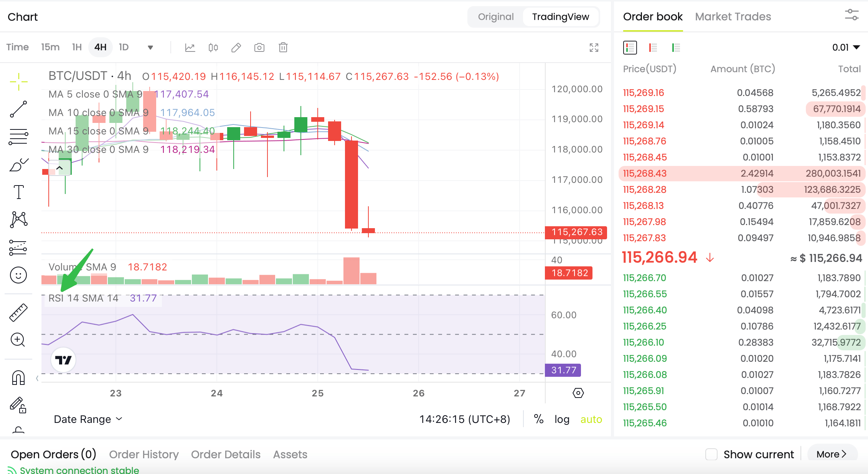Click the large red candle on the 25th
The image size is (868, 474).
(351, 184)
